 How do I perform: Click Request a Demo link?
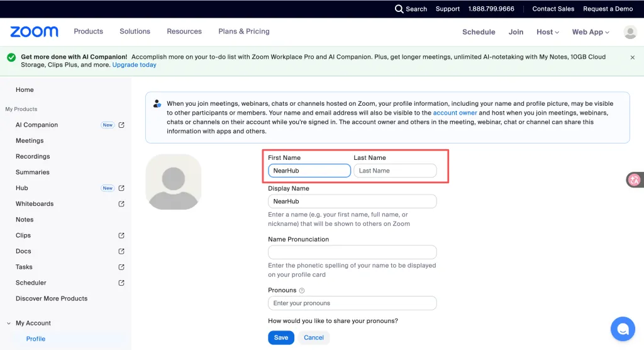click(608, 9)
